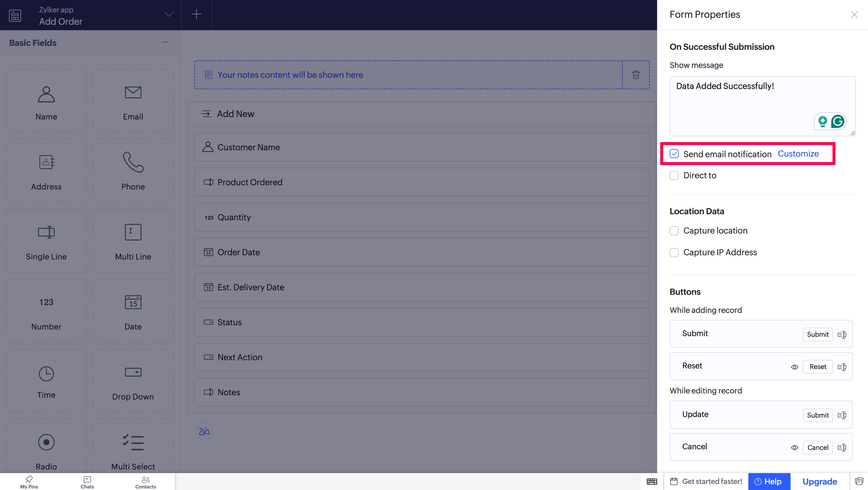Expand the Add Order form dropdown chevron
Viewport: 868px width, 490px height.
click(169, 14)
